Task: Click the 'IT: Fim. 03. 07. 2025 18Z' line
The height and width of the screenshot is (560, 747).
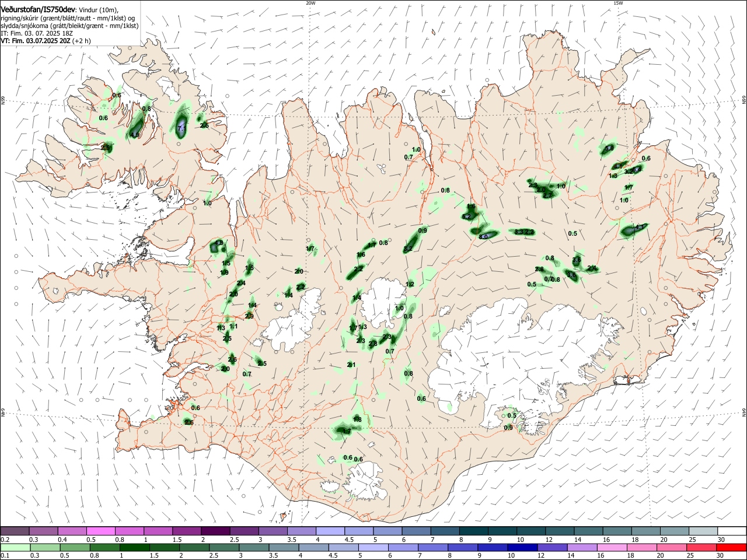Action: [x=36, y=34]
